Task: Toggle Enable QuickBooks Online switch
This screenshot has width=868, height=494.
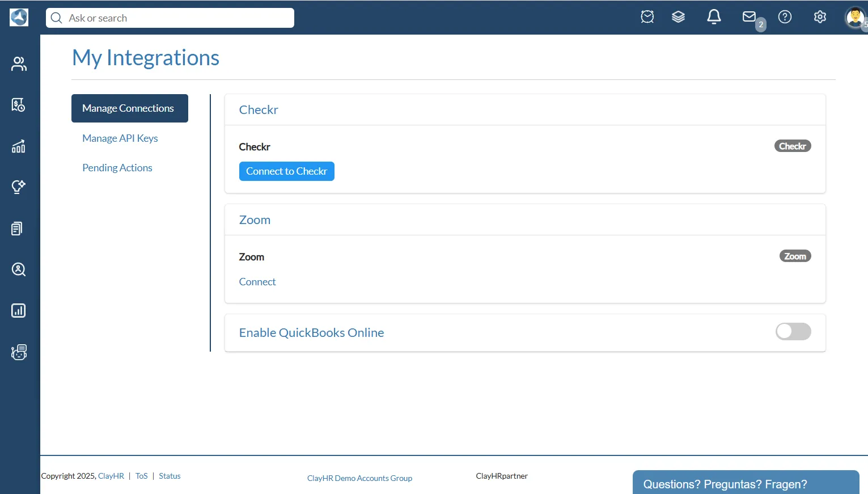Action: [x=793, y=332]
